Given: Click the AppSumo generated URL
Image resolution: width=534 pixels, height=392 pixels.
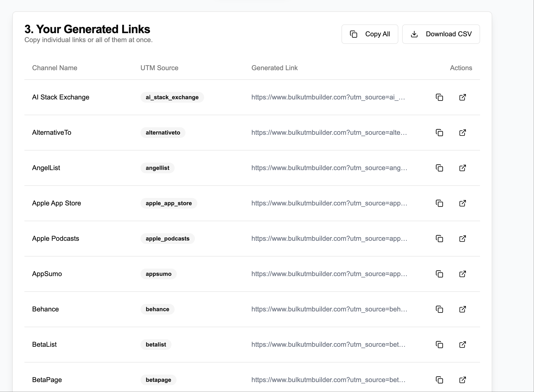Looking at the screenshot, I should (329, 274).
